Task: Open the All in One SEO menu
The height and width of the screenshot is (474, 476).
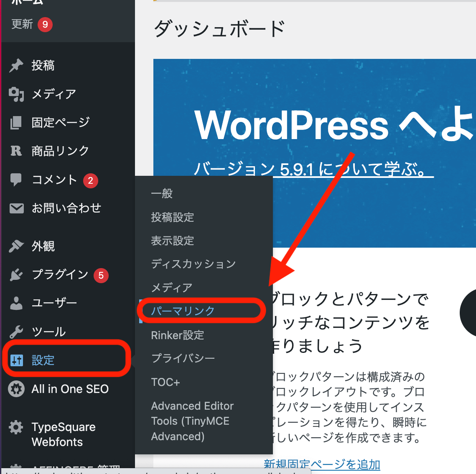Action: 70,389
